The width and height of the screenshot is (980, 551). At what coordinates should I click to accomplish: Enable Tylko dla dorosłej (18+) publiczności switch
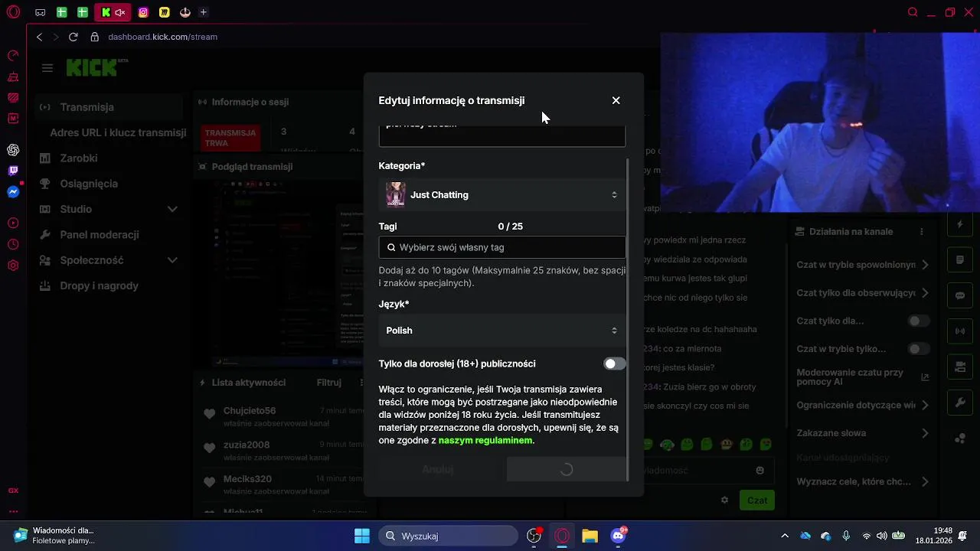click(x=614, y=364)
